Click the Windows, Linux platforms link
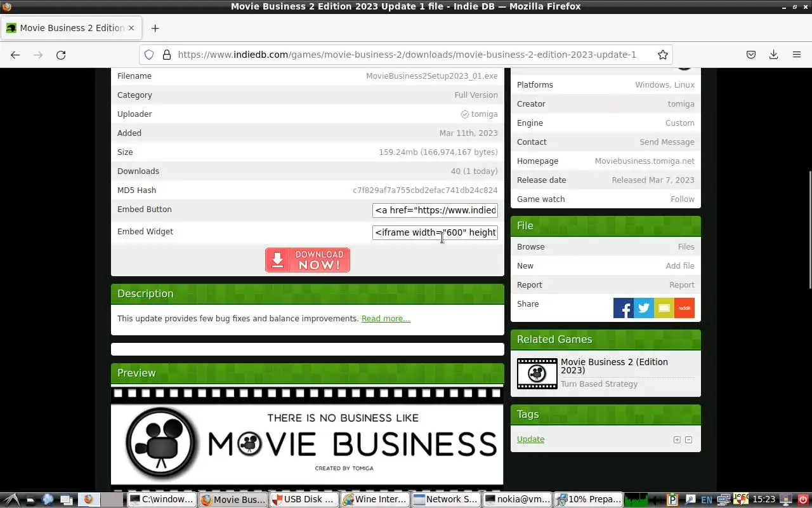The height and width of the screenshot is (508, 812). (665, 85)
